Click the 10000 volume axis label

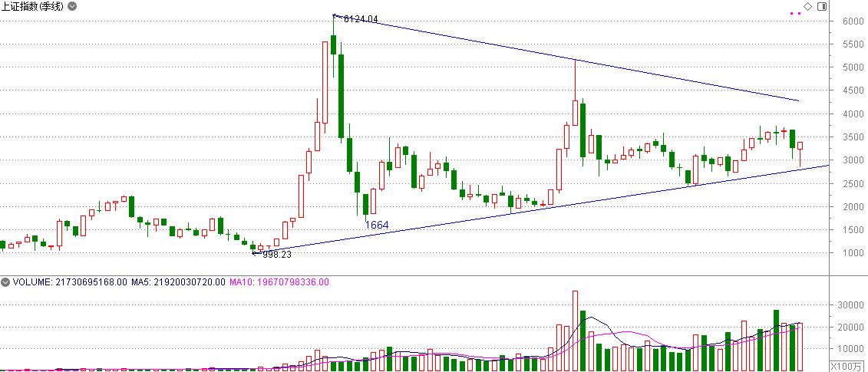851,349
